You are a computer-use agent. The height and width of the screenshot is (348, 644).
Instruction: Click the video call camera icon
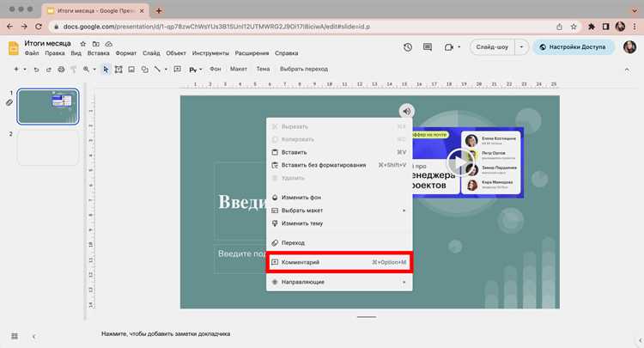coord(449,47)
